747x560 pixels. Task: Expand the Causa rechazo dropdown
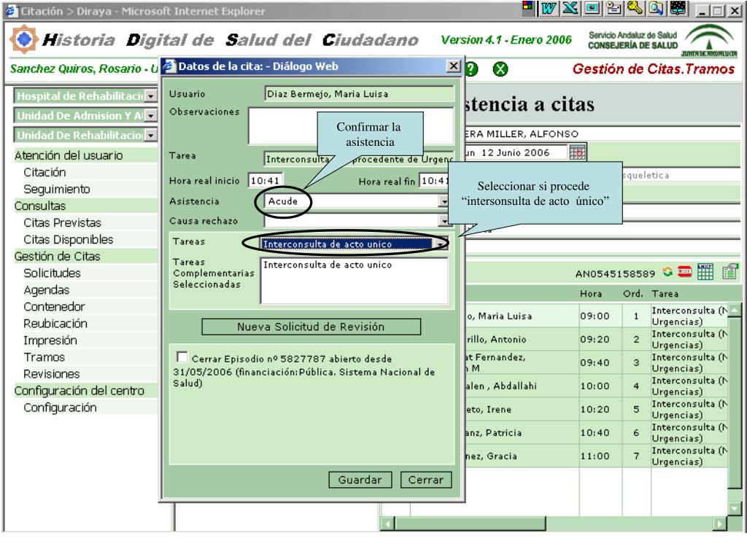443,220
